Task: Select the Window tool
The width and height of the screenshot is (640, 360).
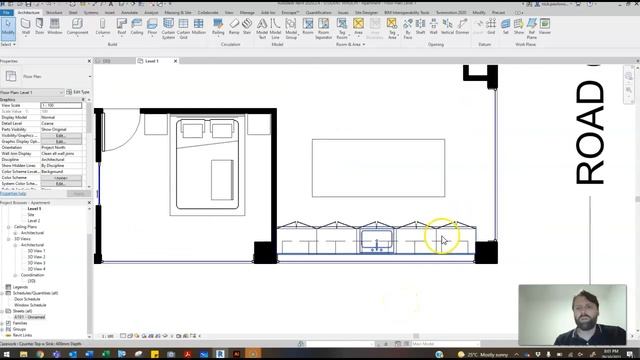Action: coord(55,27)
